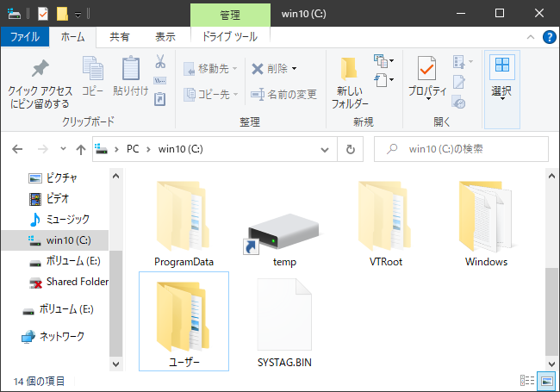The width and height of the screenshot is (560, 392).
Task: Switch to the 共有 ribbon tab
Action: click(119, 37)
